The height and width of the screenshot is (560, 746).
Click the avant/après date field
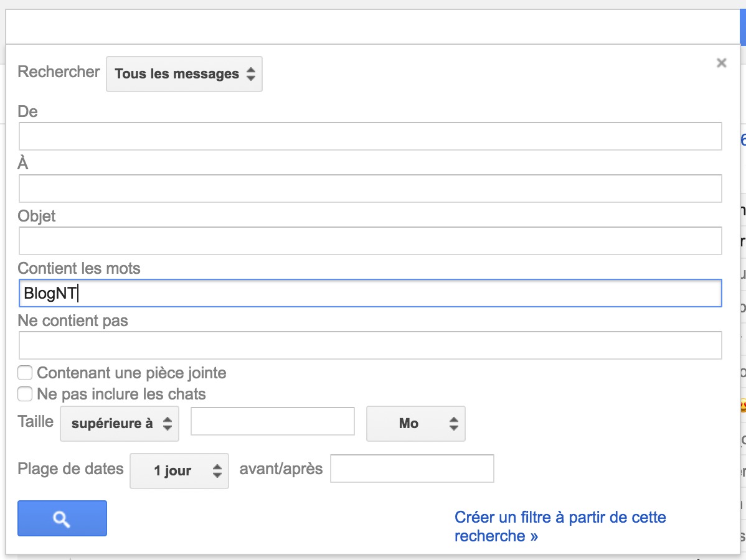412,469
